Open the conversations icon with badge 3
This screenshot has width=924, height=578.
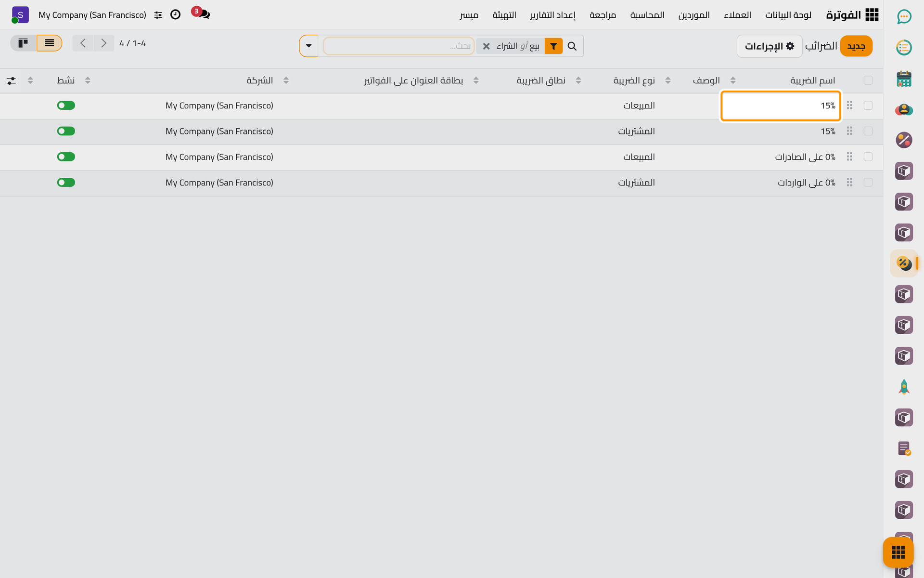pos(201,13)
